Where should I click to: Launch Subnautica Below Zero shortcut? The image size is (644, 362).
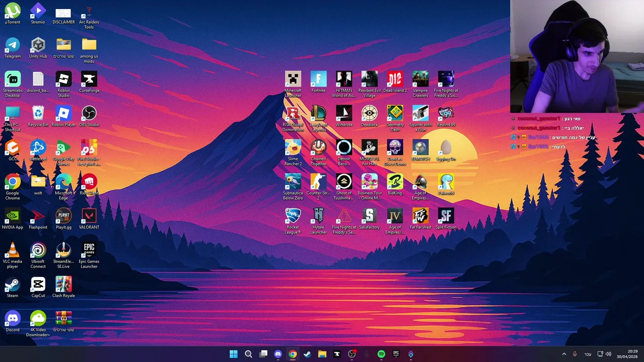point(293,187)
